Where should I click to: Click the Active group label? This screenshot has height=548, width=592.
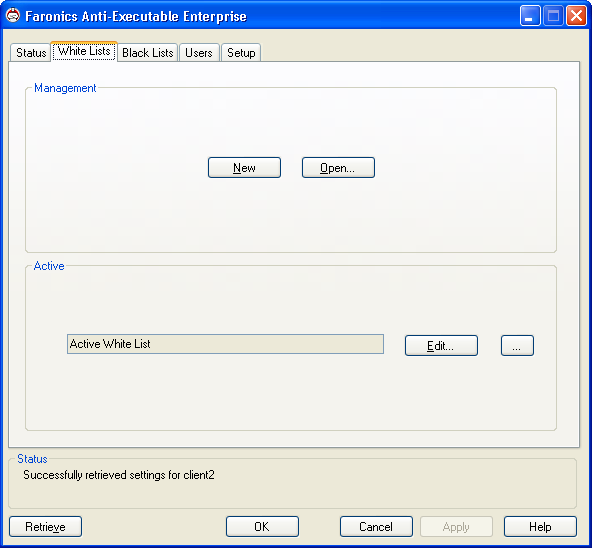coord(49,266)
